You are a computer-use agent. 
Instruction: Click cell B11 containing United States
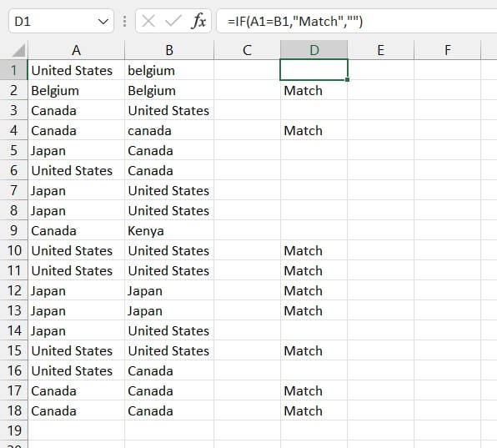click(x=169, y=270)
